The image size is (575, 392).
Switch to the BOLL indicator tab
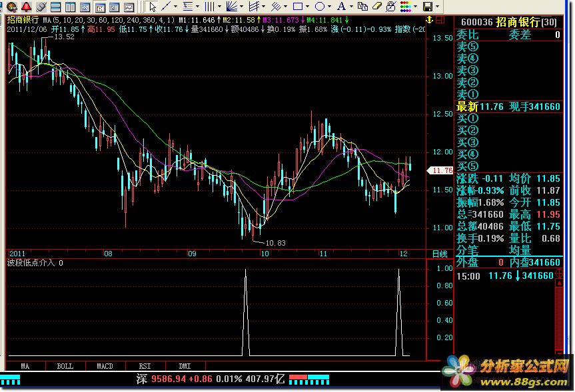point(65,366)
